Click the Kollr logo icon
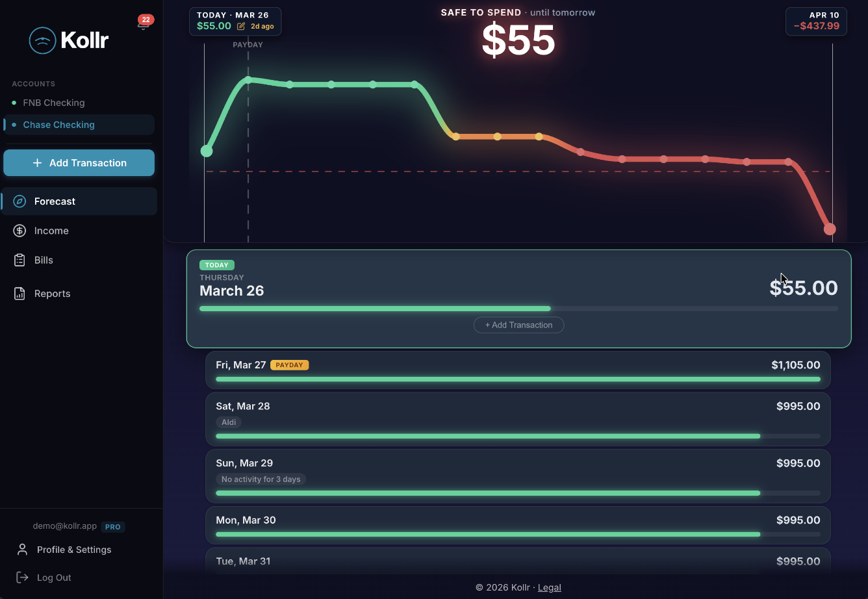The width and height of the screenshot is (868, 599). (42, 40)
